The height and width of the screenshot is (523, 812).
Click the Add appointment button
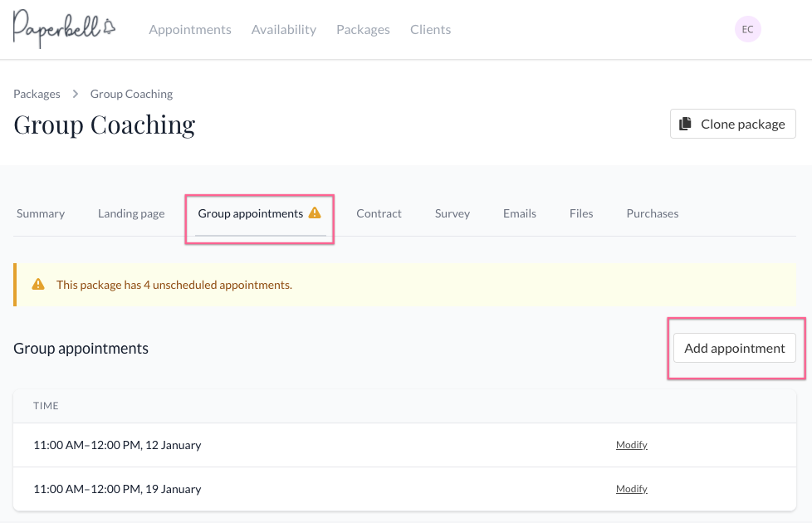734,348
